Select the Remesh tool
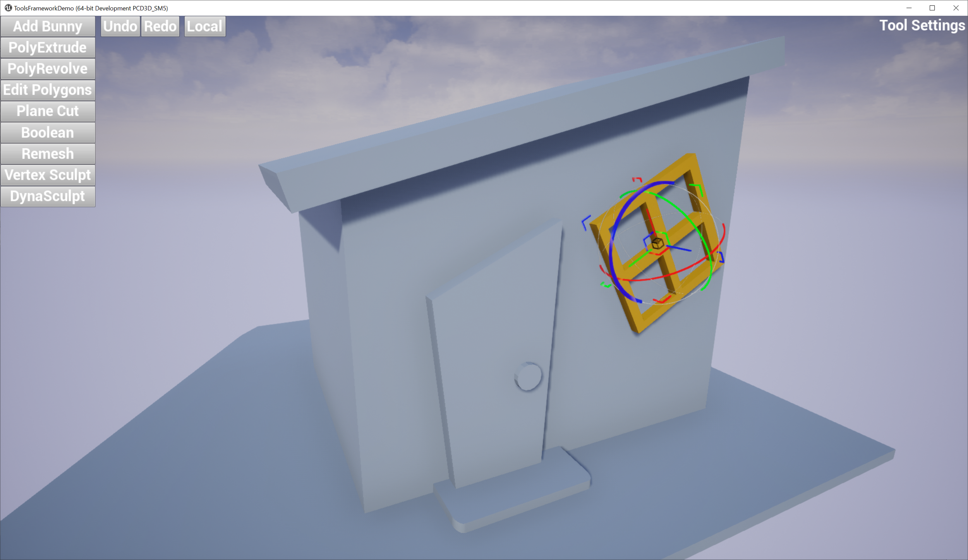The width and height of the screenshot is (968, 560). tap(47, 153)
